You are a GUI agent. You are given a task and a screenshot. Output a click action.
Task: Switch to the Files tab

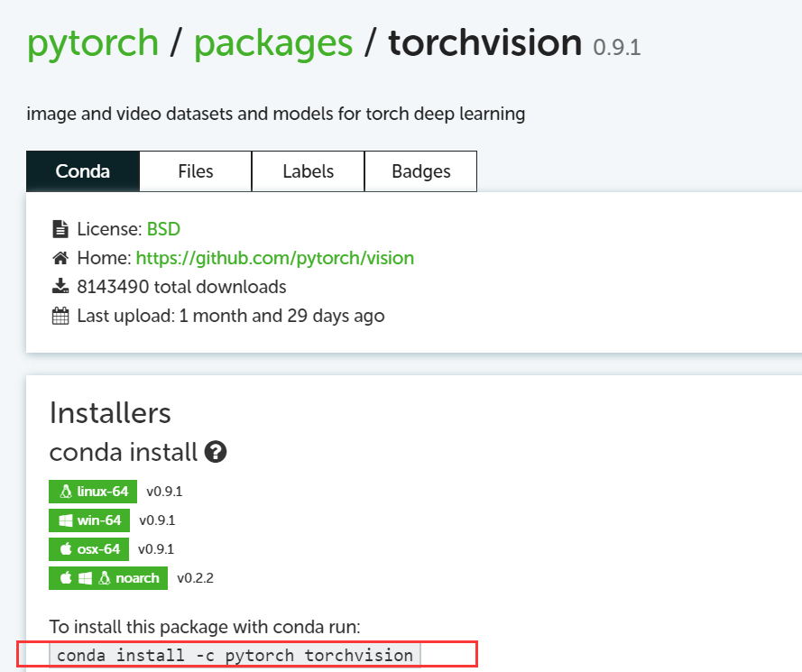tap(195, 170)
